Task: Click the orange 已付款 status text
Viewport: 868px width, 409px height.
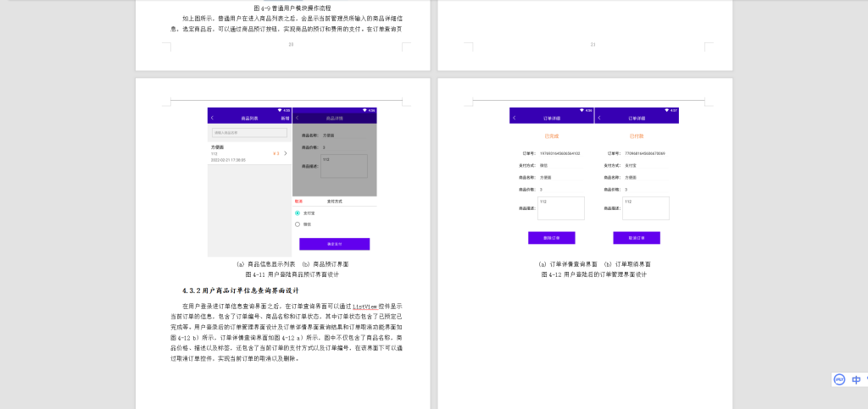Action: [x=637, y=136]
